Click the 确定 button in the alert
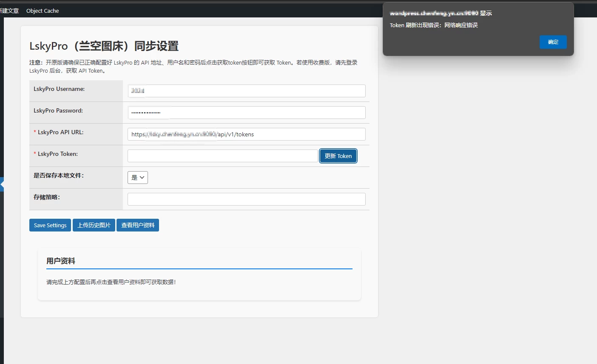This screenshot has height=364, width=597. pos(553,42)
